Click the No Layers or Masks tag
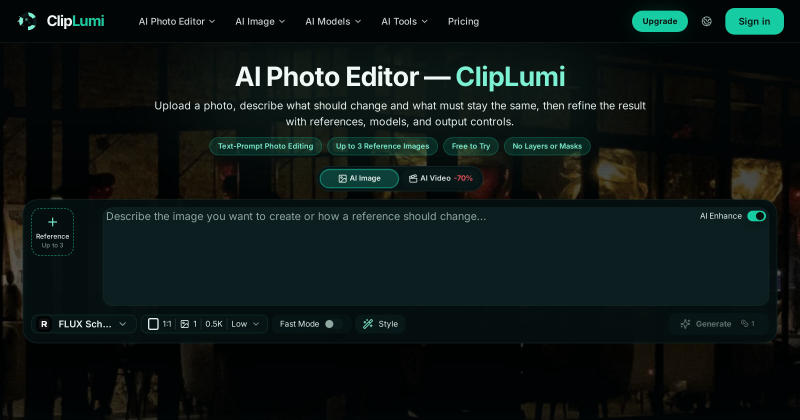This screenshot has width=800, height=420. [547, 146]
